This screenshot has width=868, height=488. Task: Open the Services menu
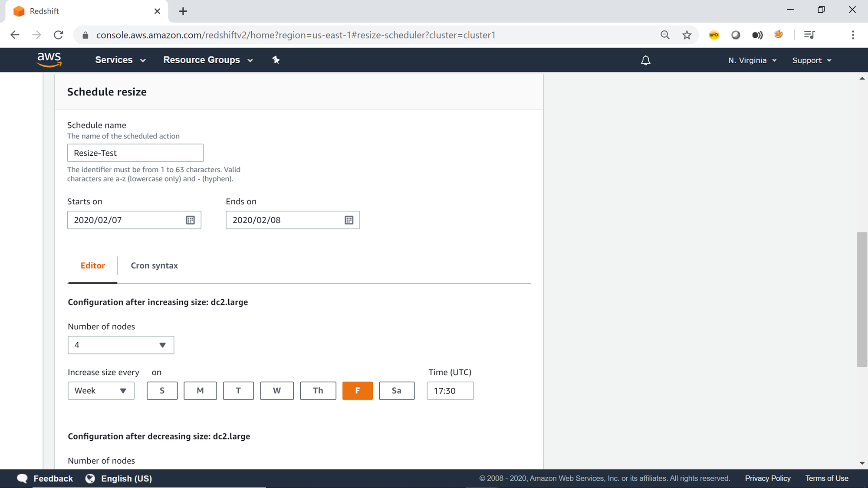tap(120, 60)
